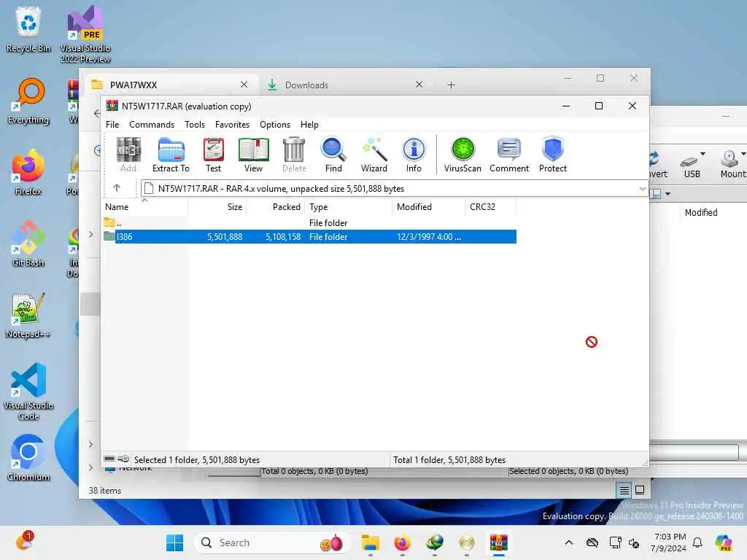The image size is (747, 560).
Task: Click the Extract To toolbar icon
Action: point(171,155)
